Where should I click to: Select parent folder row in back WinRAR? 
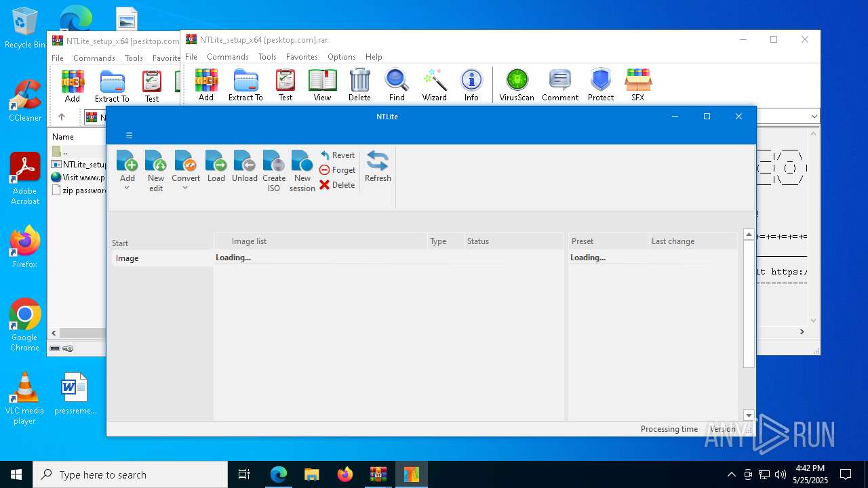[x=78, y=152]
